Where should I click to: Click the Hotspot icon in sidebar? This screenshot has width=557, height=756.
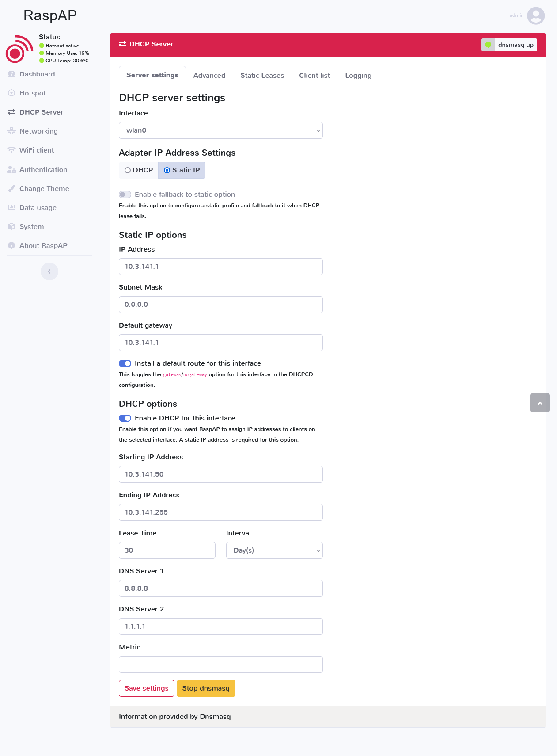11,93
